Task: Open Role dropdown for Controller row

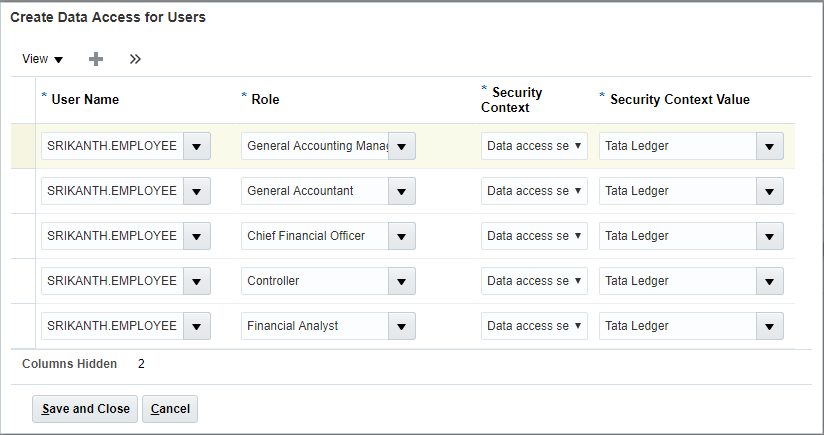Action: pyautogui.click(x=401, y=281)
